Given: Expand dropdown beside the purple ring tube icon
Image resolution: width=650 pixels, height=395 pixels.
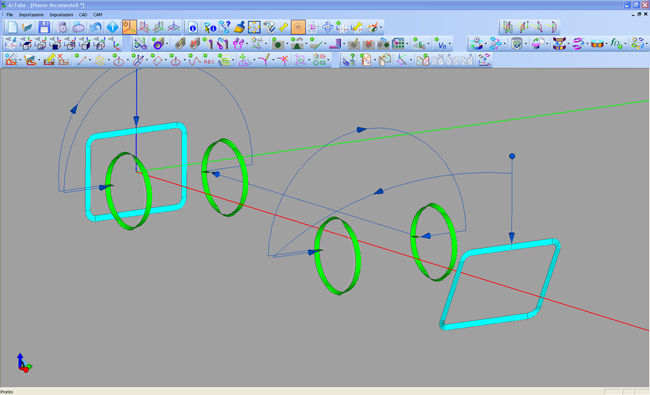Looking at the screenshot, I should point(167,44).
